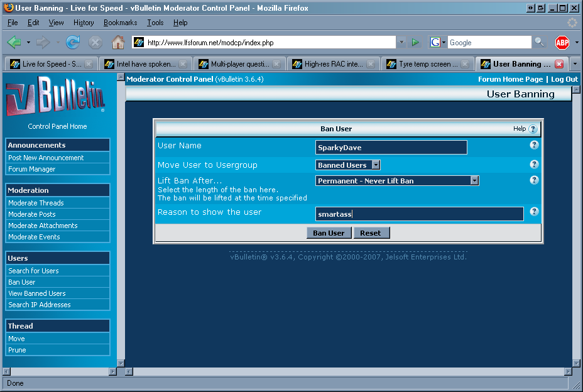Click the grey Stop loading button
583x392 pixels.
[x=95, y=42]
